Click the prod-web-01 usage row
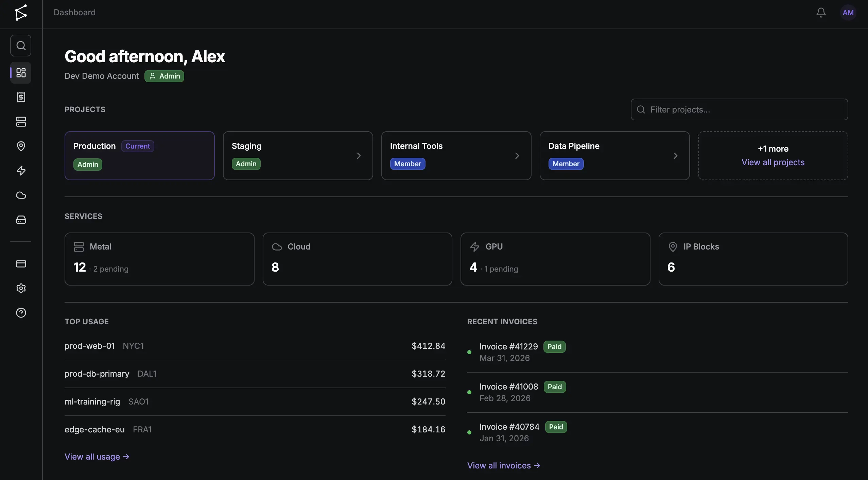The width and height of the screenshot is (868, 480). tap(255, 346)
